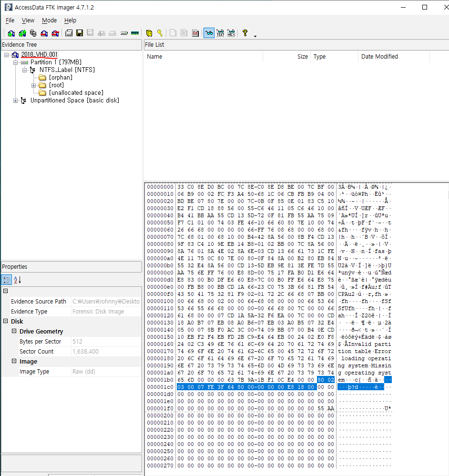Collapse the Partition 1 [797MB] node

(x=15, y=62)
